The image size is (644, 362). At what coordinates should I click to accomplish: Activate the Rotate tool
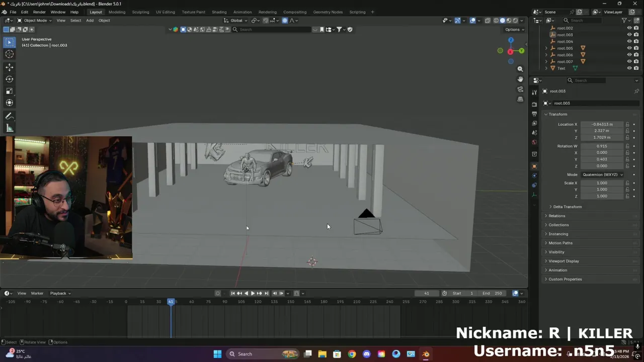pos(10,79)
